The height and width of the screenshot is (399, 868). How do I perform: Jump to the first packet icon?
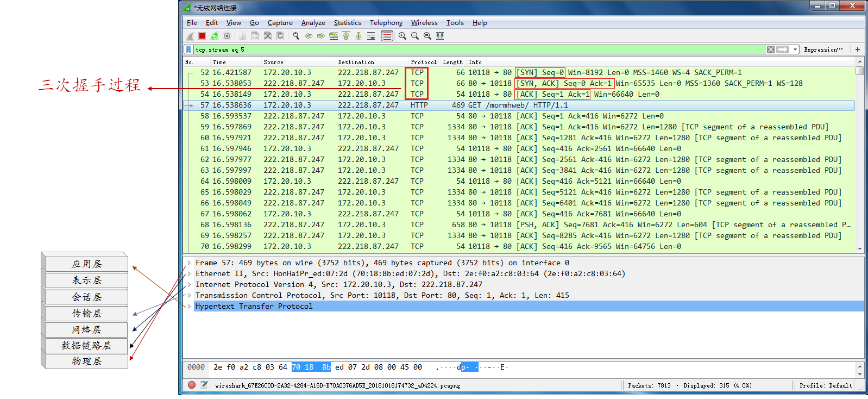(346, 36)
